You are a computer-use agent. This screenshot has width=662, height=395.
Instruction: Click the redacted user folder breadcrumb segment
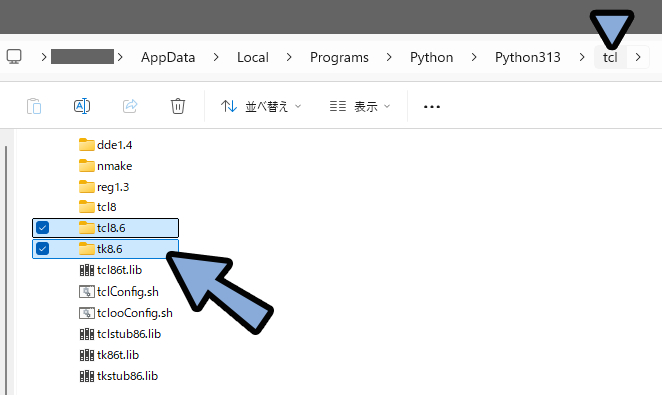82,57
